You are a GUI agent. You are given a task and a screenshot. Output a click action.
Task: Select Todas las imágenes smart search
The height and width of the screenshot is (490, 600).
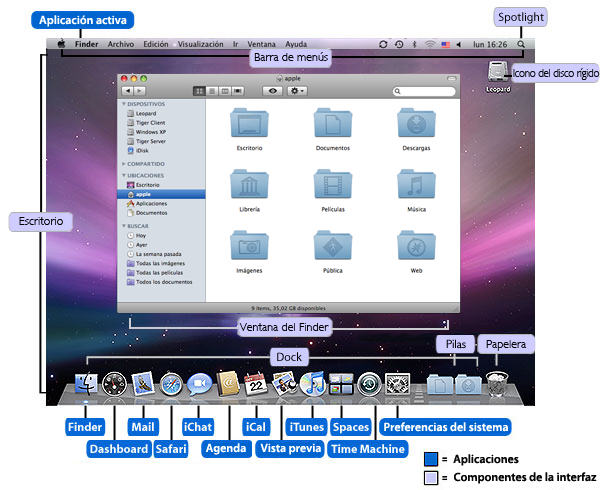(161, 263)
